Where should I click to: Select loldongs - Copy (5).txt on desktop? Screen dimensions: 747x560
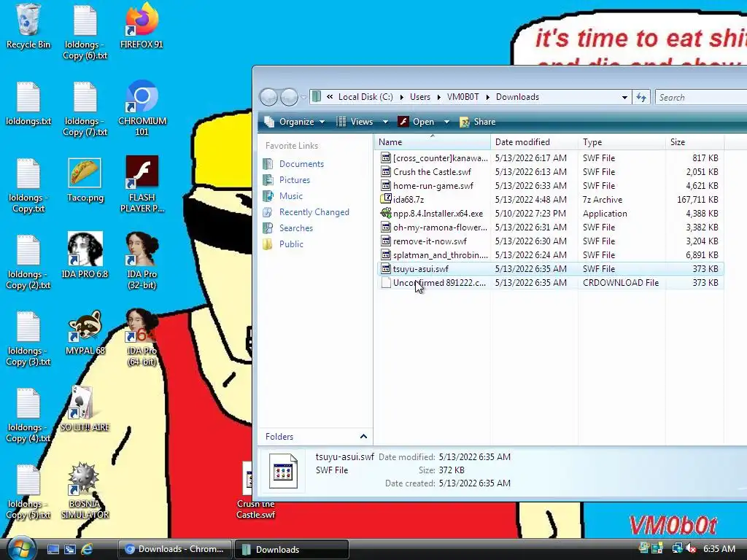(28, 492)
